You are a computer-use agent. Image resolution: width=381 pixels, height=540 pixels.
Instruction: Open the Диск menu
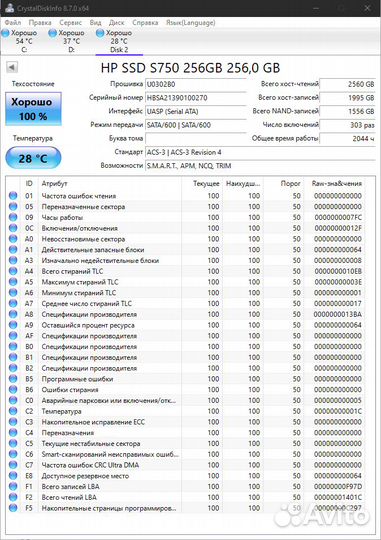click(x=116, y=23)
